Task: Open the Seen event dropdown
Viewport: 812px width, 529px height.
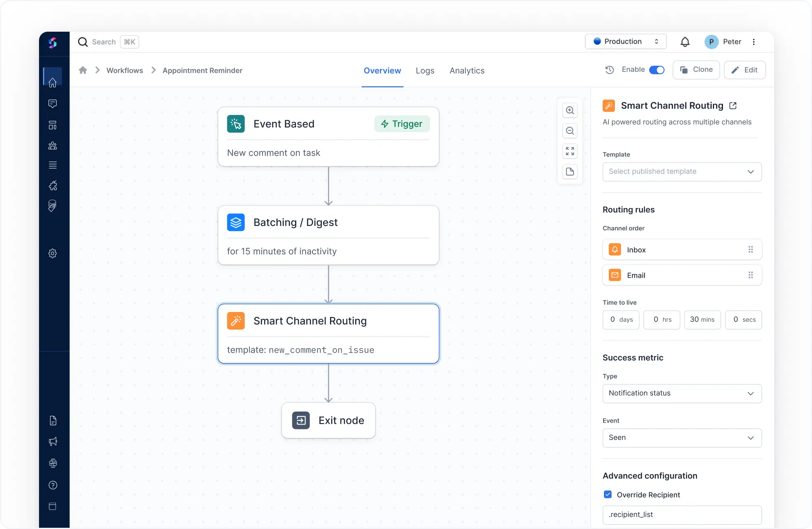Action: click(682, 438)
